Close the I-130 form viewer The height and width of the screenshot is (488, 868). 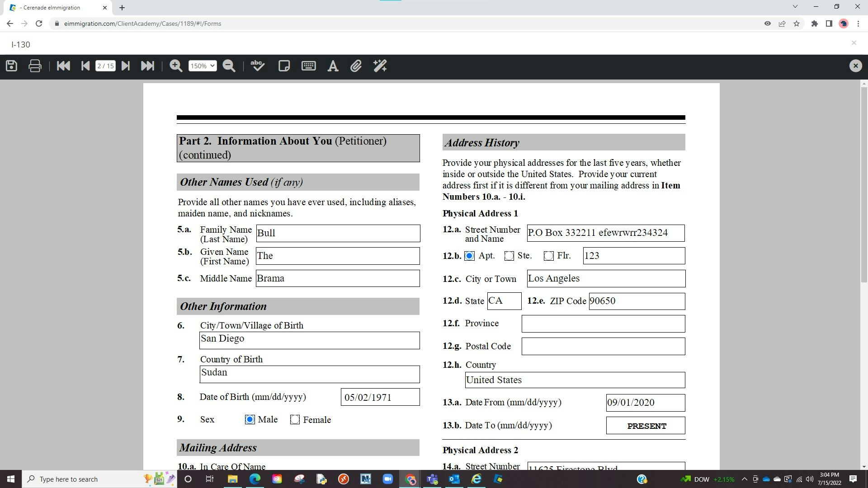[855, 66]
